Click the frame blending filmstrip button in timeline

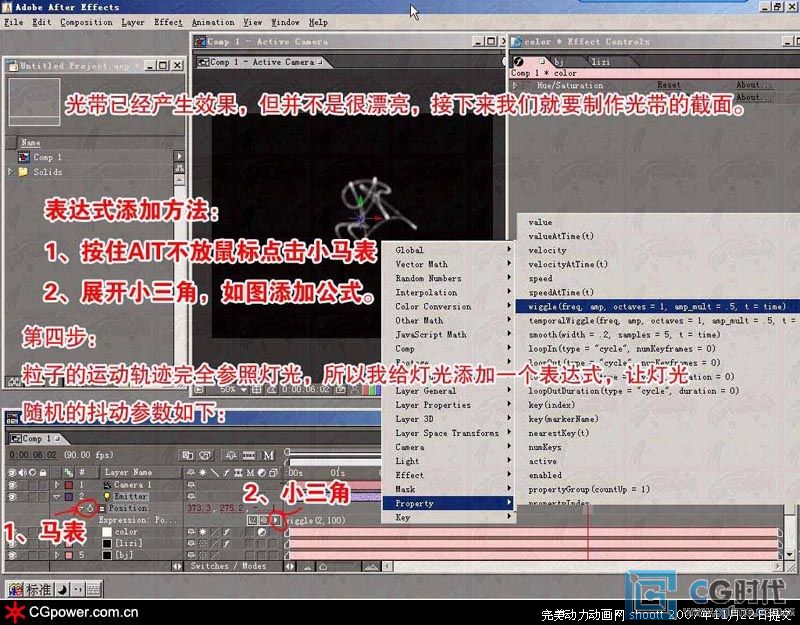click(x=249, y=455)
